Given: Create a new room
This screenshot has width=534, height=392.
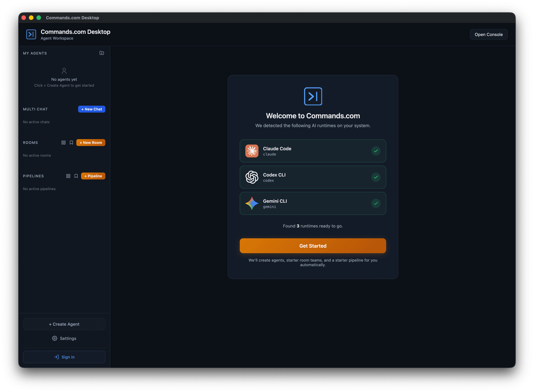Looking at the screenshot, I should click(91, 143).
